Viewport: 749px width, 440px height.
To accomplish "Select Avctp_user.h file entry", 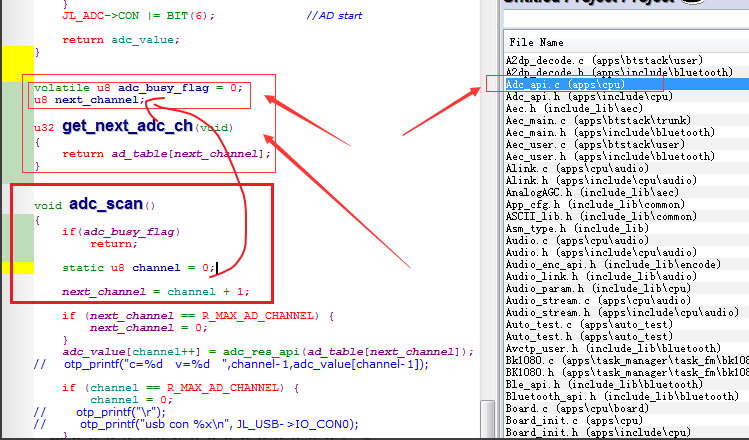I will pos(613,348).
